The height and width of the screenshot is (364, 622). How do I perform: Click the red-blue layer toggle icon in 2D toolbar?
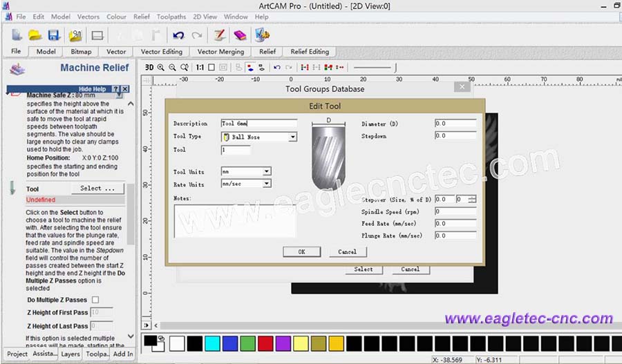[250, 68]
